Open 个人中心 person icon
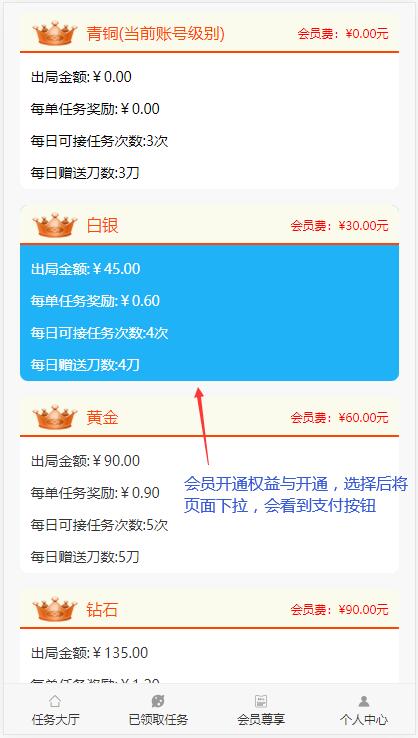This screenshot has height=738, width=418. [x=364, y=701]
